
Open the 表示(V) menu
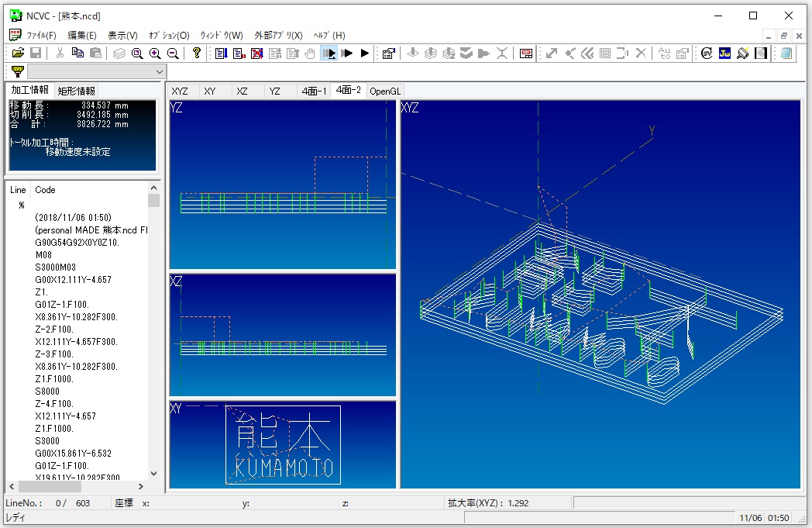pyautogui.click(x=122, y=36)
